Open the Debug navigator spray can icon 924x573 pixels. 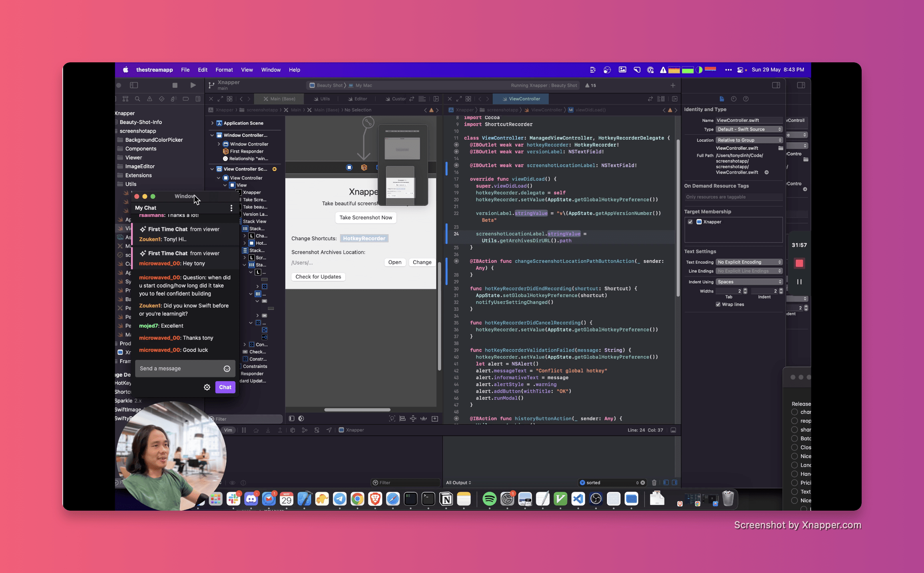(173, 99)
